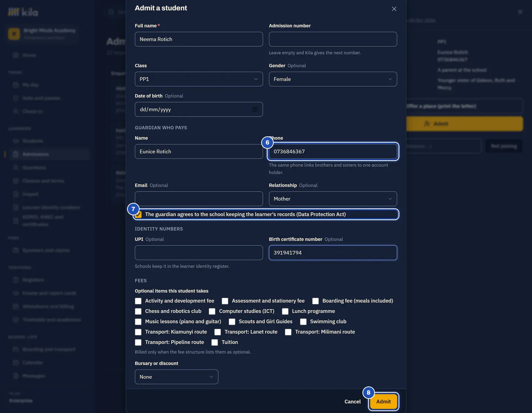Tick Transport: Milimani route

[x=288, y=332]
